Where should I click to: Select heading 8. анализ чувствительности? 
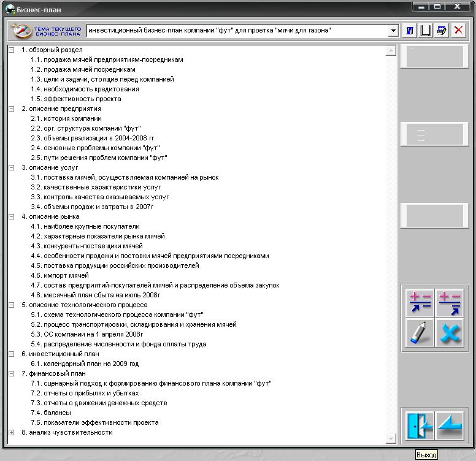[x=67, y=432]
